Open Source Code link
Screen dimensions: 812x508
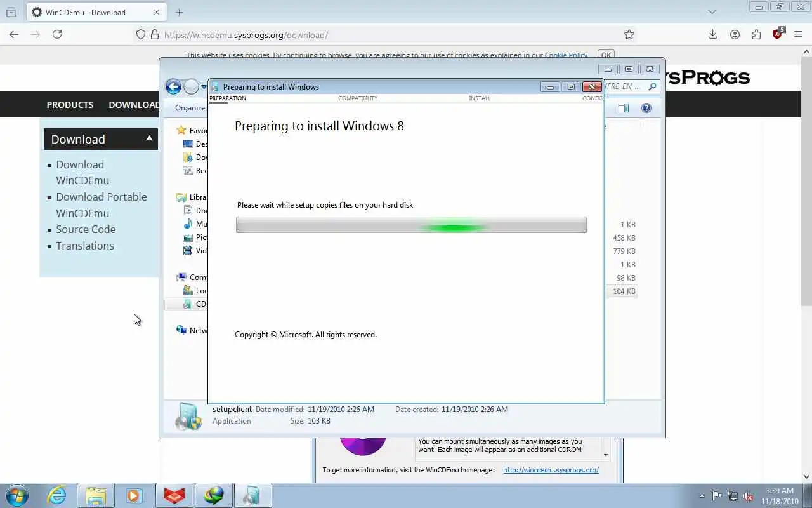pos(86,229)
